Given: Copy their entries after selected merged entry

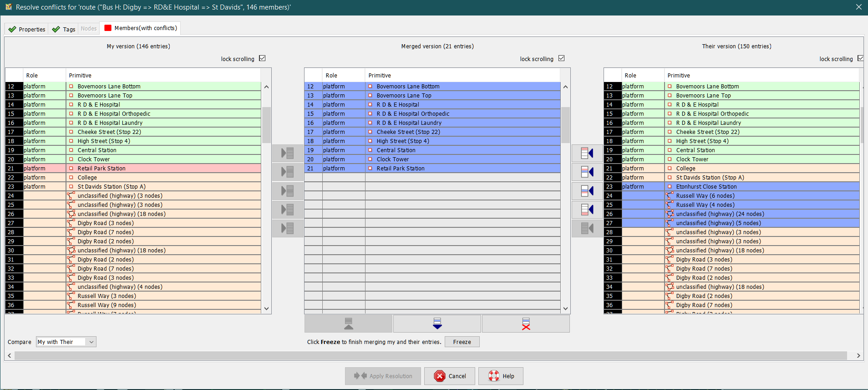Looking at the screenshot, I should [x=587, y=190].
